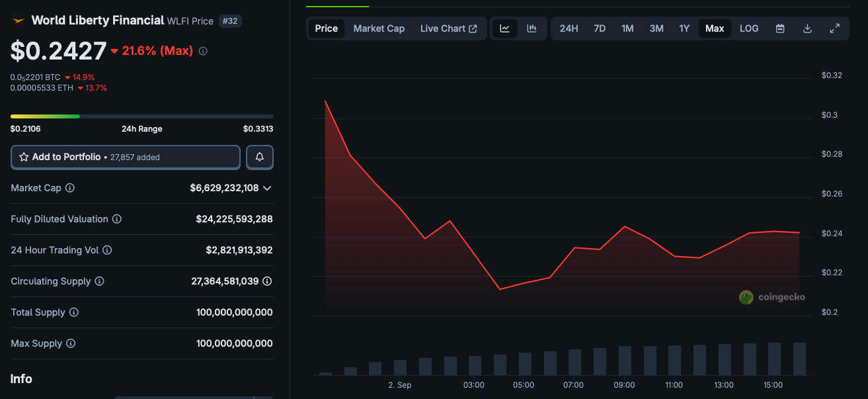Viewport: 868px width, 399px height.
Task: Select the Market Cap chart tab
Action: (x=379, y=28)
